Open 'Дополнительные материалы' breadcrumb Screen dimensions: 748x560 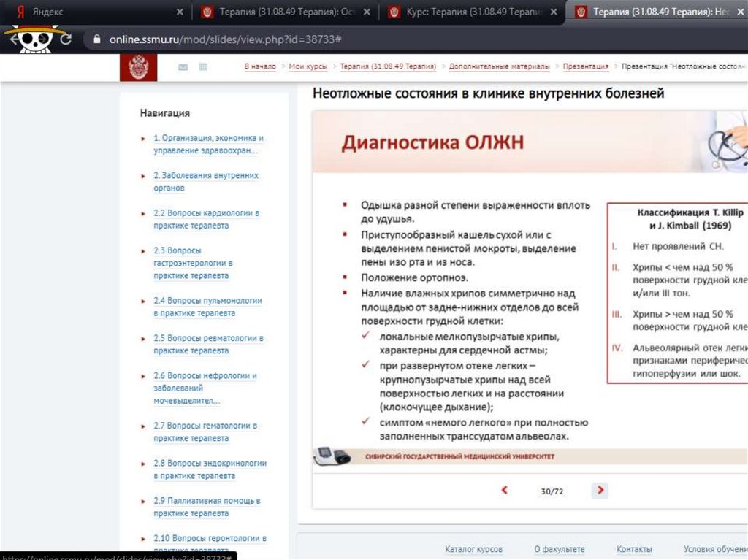499,66
